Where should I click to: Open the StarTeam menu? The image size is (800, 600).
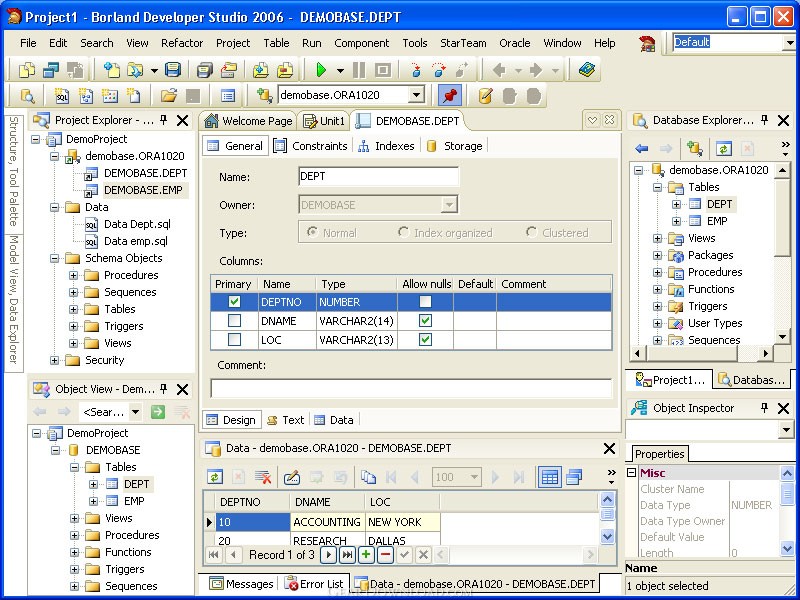coord(463,43)
